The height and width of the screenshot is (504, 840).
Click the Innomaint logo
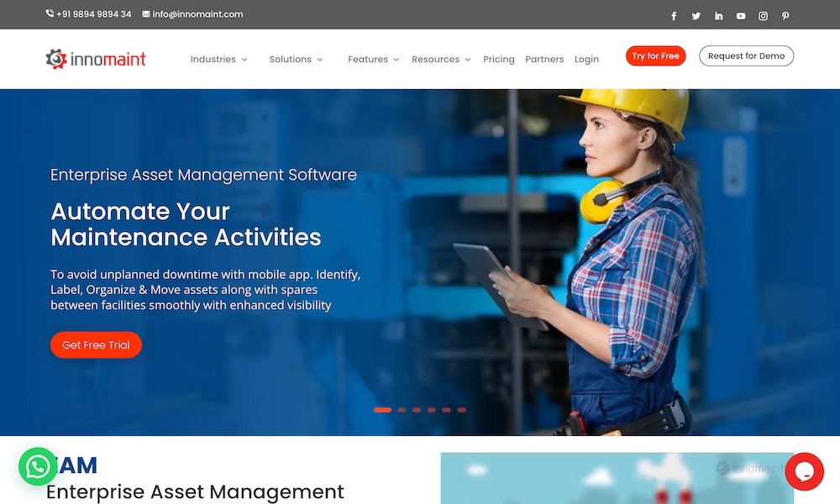[96, 59]
